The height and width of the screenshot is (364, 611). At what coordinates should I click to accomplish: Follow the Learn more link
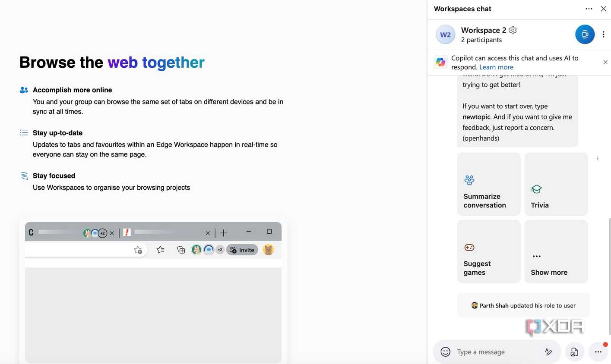coord(496,67)
